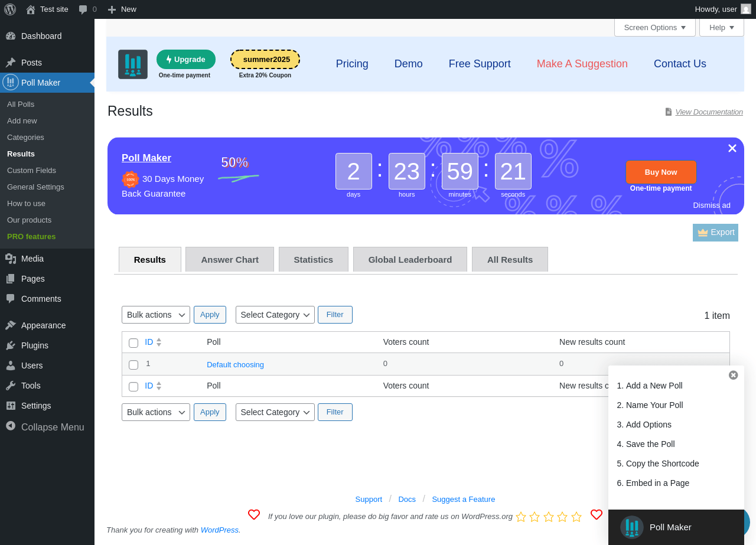The width and height of the screenshot is (756, 545).
Task: Expand the Help panel
Action: tap(722, 27)
